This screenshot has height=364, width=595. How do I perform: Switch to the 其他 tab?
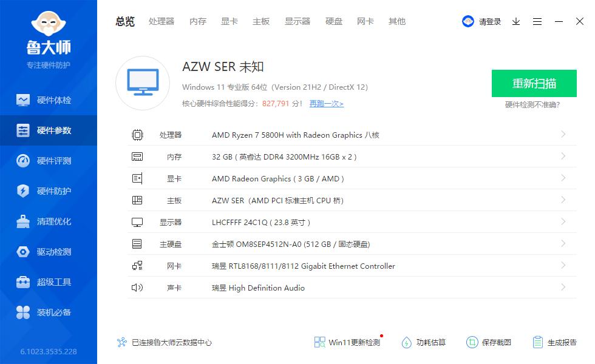pyautogui.click(x=397, y=22)
